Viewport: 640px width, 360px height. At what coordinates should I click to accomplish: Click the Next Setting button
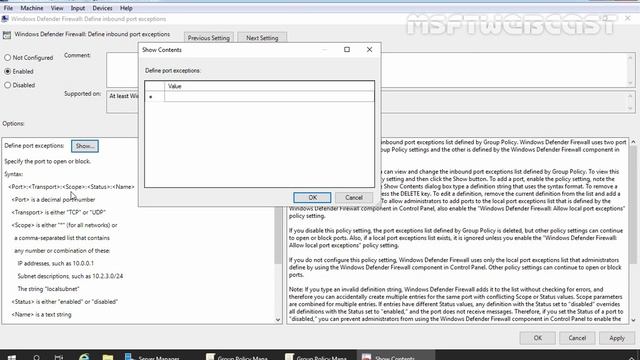(262, 38)
